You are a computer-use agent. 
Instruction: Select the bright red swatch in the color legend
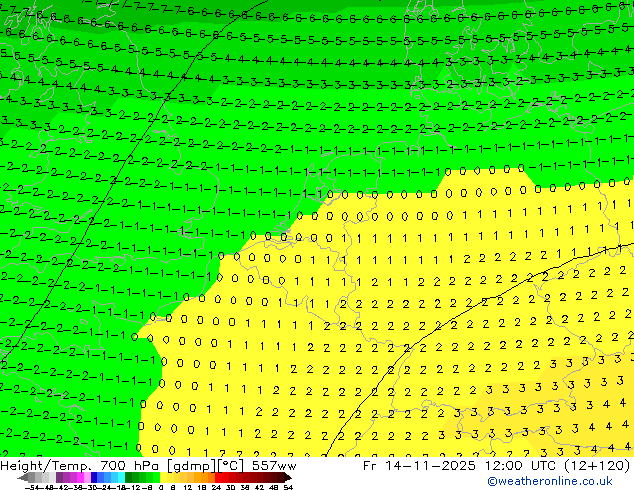point(218,478)
